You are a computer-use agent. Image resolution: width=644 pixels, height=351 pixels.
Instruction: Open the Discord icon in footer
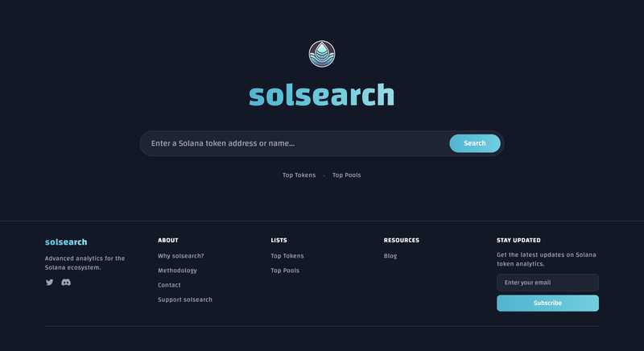point(66,282)
